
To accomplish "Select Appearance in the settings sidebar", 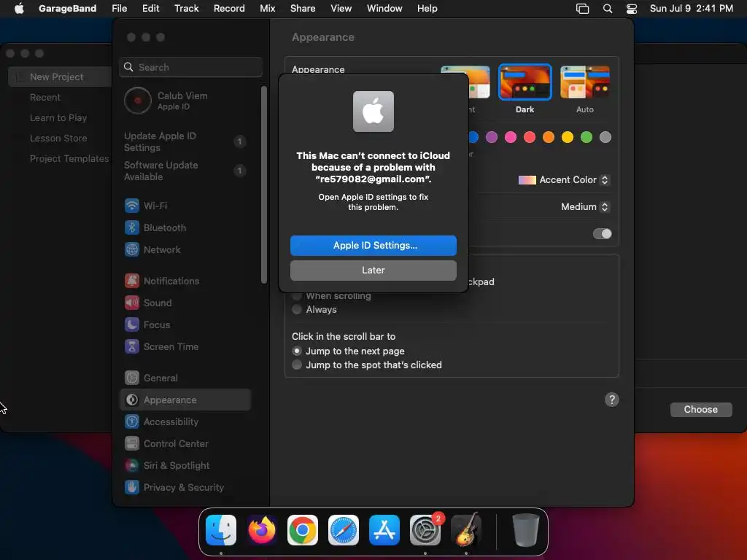I will coord(185,400).
